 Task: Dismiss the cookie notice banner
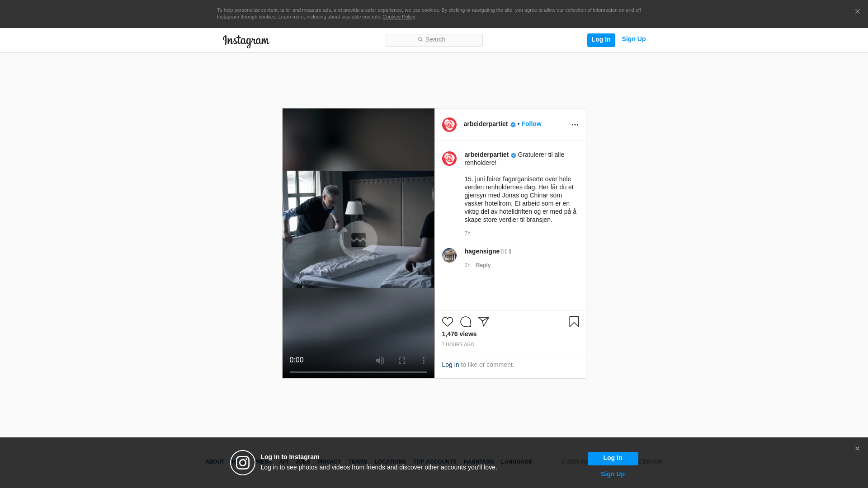click(x=857, y=12)
